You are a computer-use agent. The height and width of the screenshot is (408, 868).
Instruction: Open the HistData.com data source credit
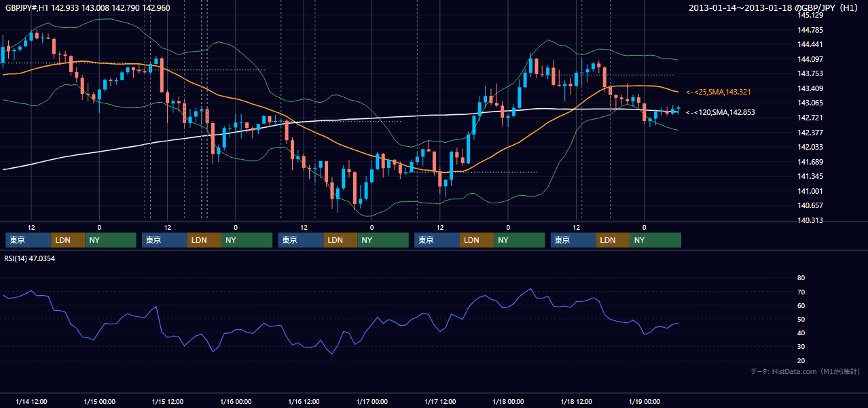(805, 371)
